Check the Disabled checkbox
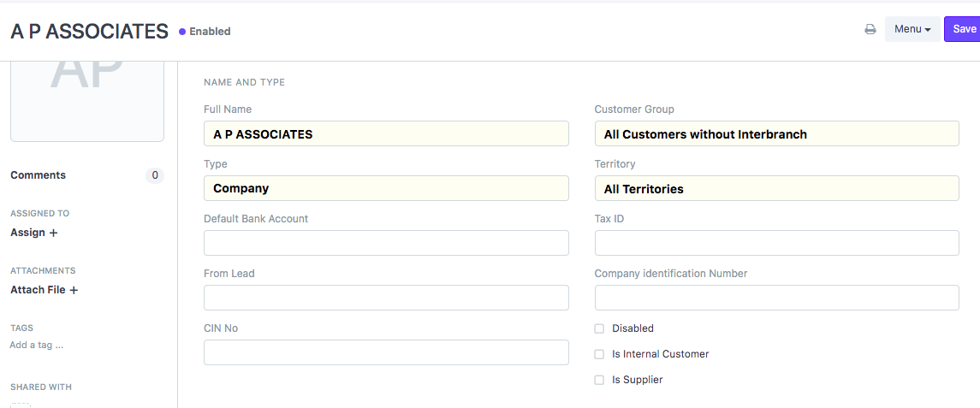 pyautogui.click(x=599, y=328)
